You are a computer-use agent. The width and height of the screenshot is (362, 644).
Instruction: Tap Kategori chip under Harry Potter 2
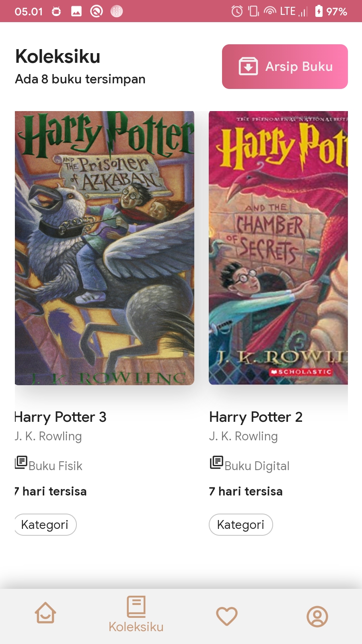[241, 524]
